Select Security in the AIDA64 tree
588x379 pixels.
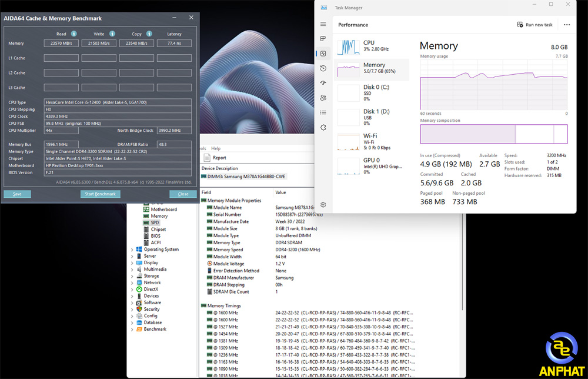(x=152, y=309)
